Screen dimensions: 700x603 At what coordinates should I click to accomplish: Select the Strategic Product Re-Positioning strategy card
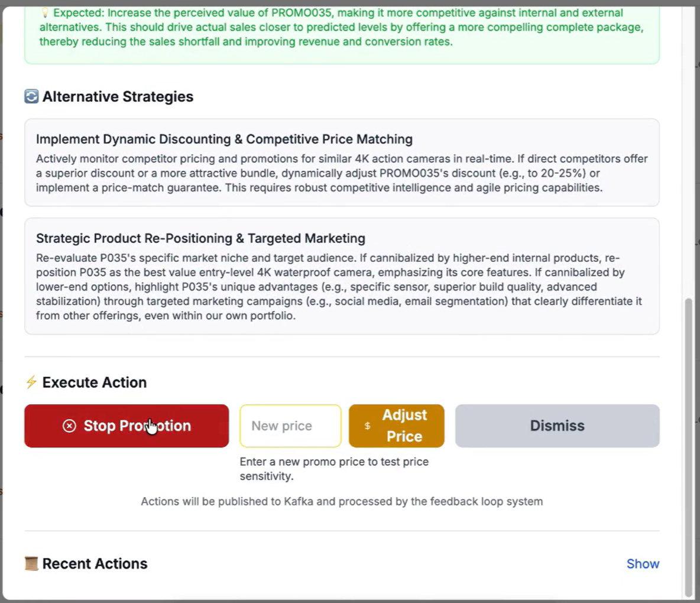tap(342, 275)
